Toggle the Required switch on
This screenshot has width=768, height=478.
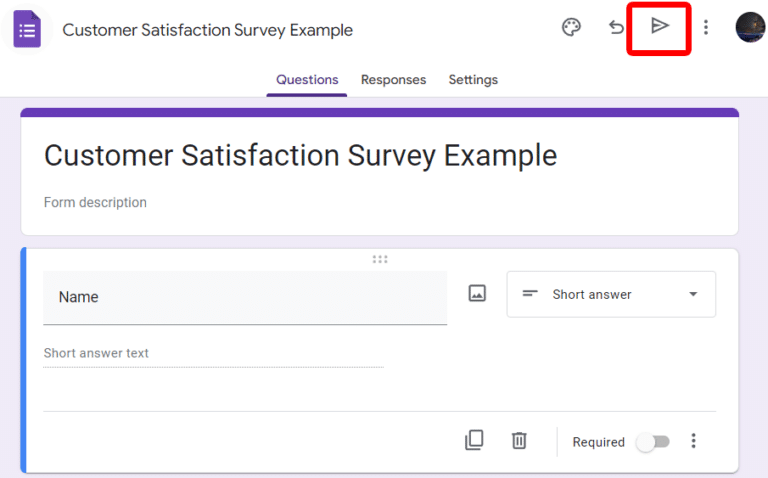click(x=653, y=442)
